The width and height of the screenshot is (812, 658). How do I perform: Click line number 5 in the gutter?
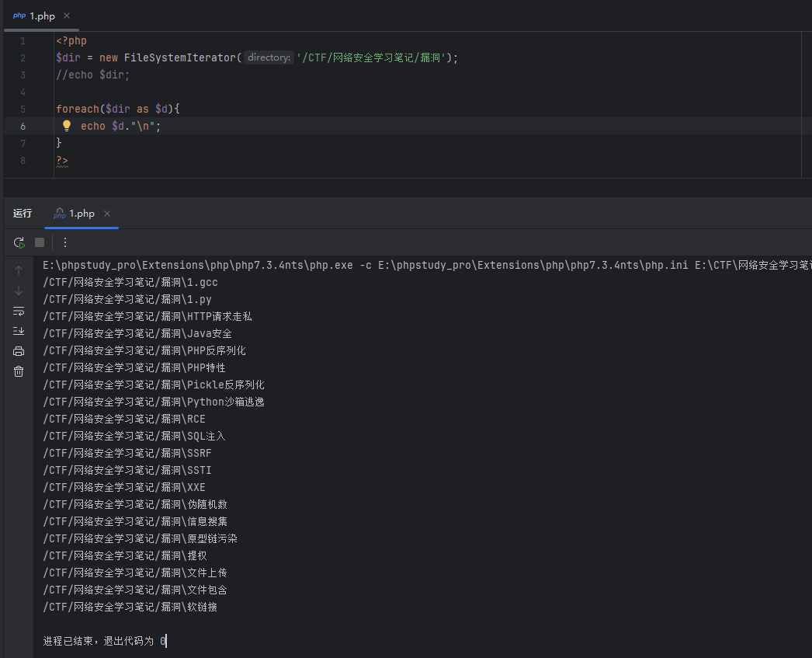click(23, 109)
